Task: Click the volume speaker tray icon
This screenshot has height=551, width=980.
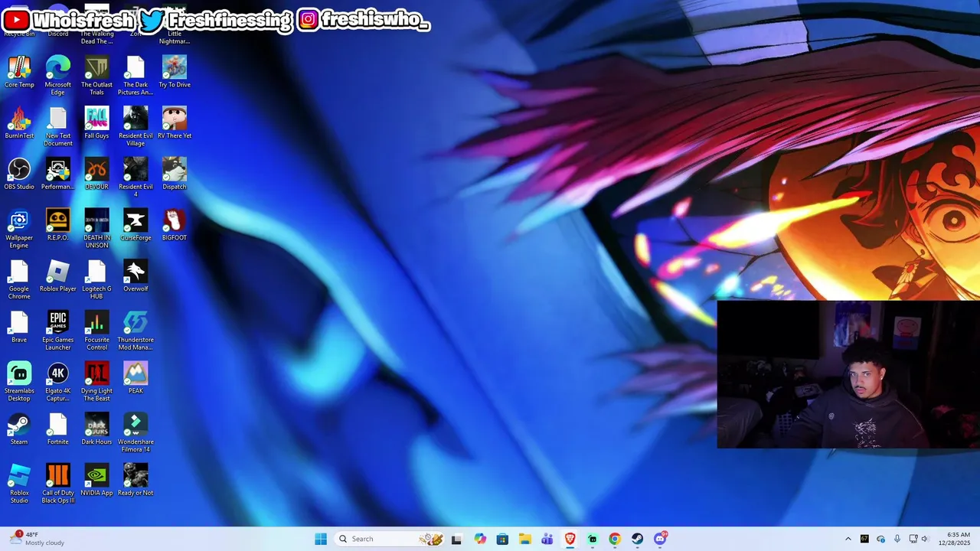Action: [925, 539]
